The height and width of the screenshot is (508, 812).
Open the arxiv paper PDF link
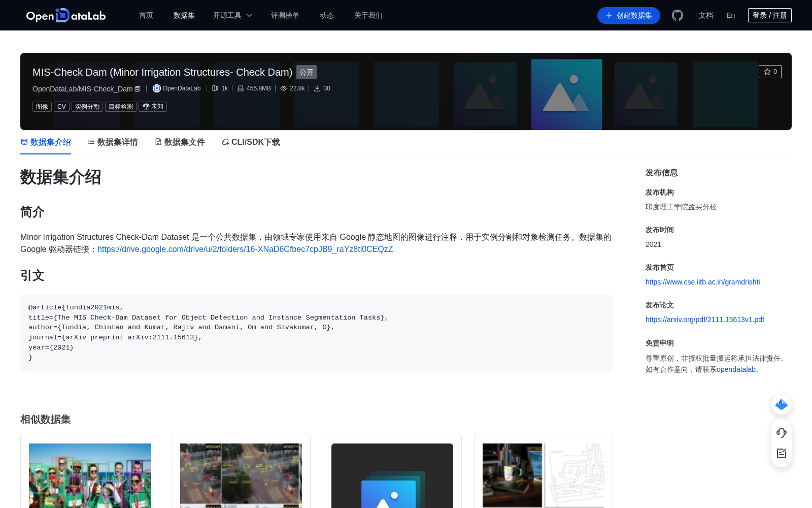pyautogui.click(x=704, y=320)
